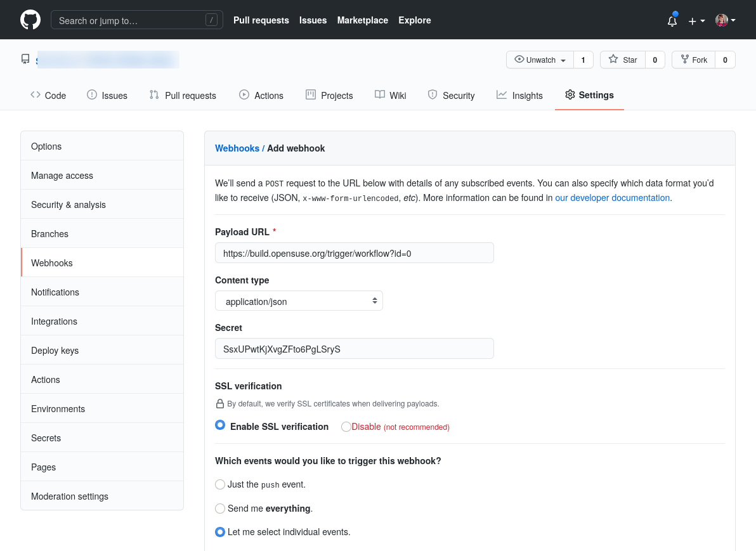Open the Content type dropdown
756x551 pixels.
point(299,301)
